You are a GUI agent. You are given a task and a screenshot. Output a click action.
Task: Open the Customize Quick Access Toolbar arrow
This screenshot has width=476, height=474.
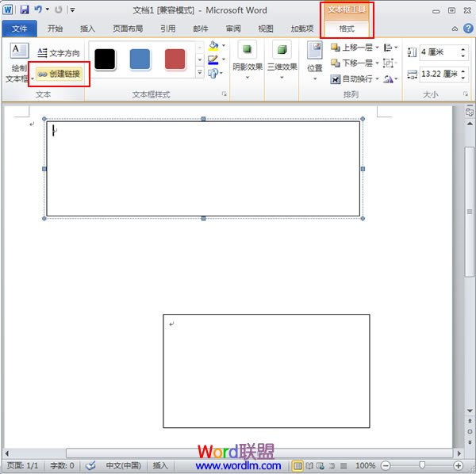click(x=72, y=10)
